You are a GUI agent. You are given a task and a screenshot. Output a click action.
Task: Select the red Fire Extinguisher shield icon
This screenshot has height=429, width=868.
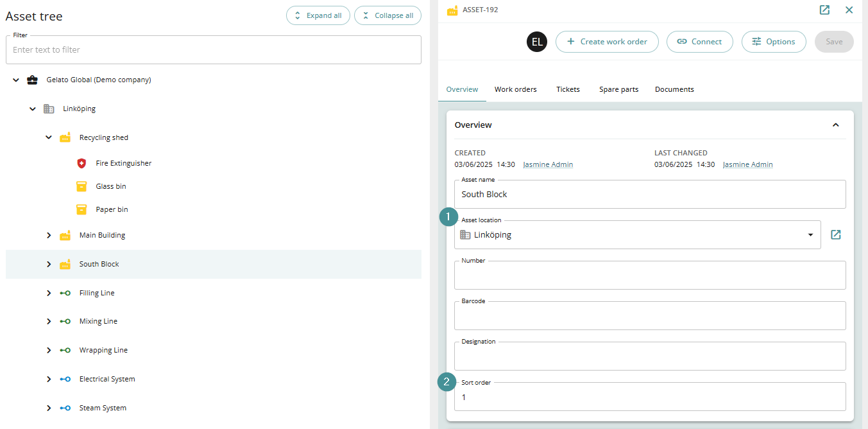point(81,163)
